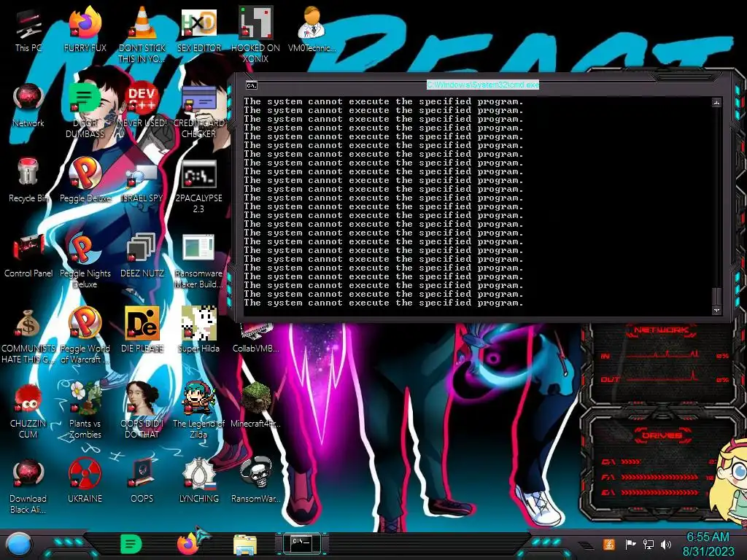Image resolution: width=747 pixels, height=560 pixels.
Task: Click the E:\ drive usage bar
Action: tap(659, 492)
